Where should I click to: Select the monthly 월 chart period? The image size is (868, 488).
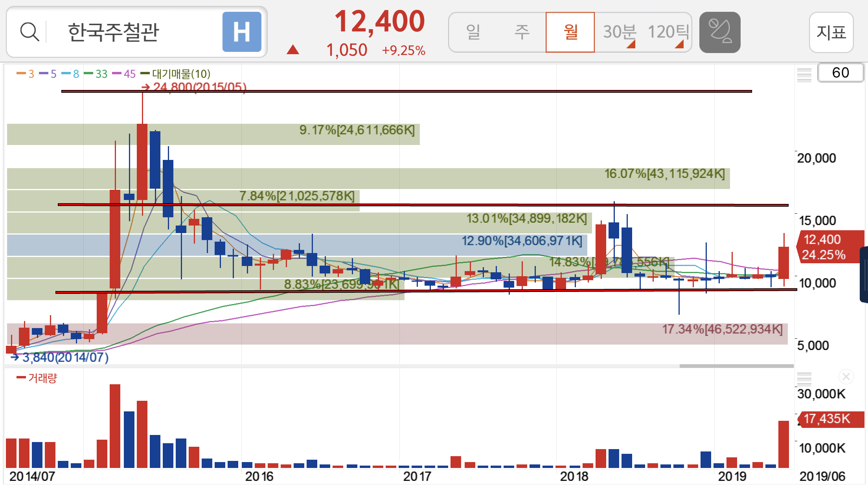click(x=570, y=32)
